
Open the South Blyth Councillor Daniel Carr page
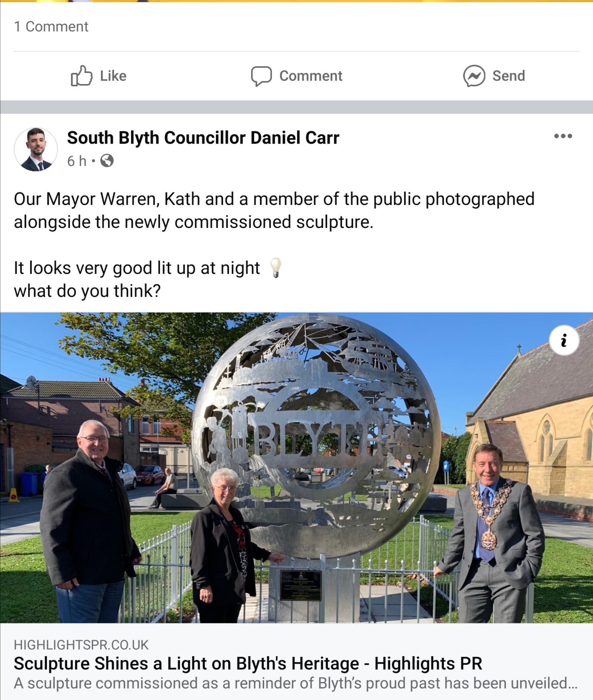pos(203,138)
